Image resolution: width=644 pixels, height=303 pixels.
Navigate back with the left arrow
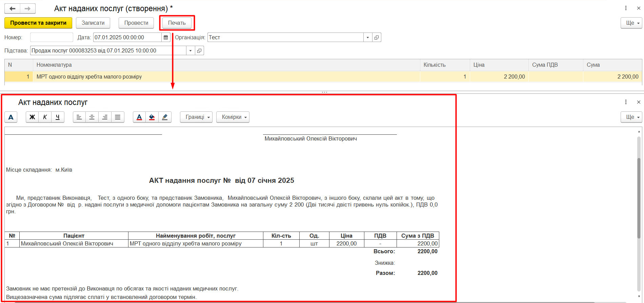pos(13,8)
